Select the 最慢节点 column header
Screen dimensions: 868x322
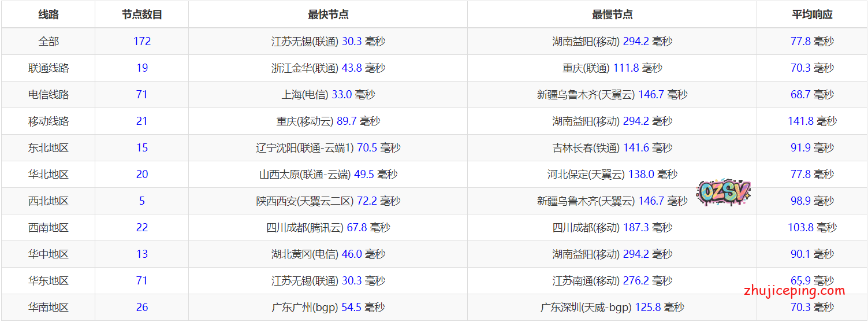coord(612,15)
